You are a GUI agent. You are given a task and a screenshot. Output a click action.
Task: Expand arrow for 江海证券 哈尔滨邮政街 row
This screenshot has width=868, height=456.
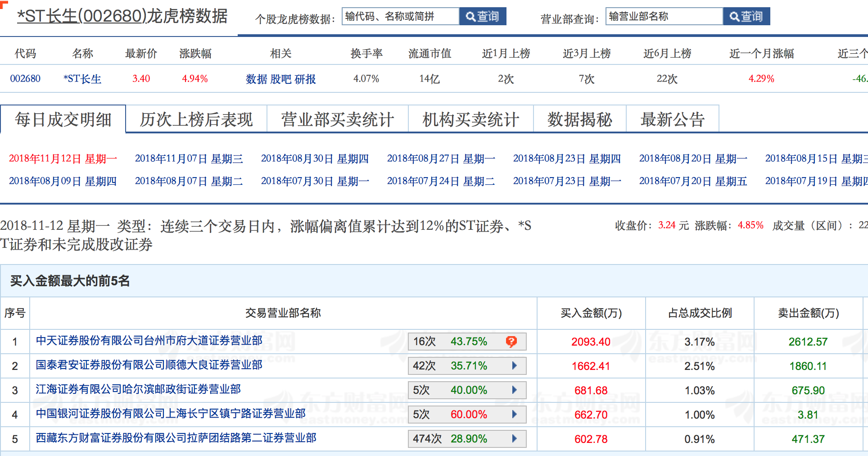[514, 390]
